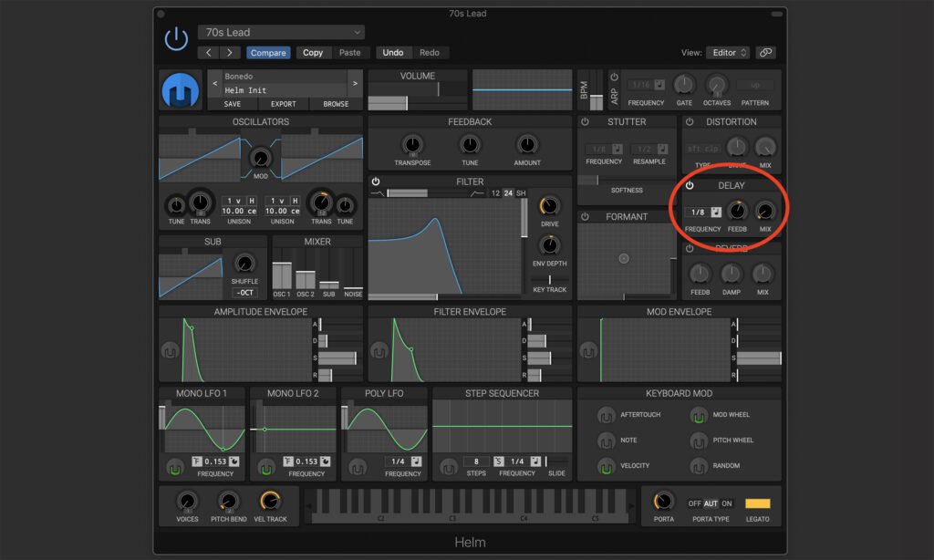Open the Delay frequency 1/8 selector

coord(698,213)
